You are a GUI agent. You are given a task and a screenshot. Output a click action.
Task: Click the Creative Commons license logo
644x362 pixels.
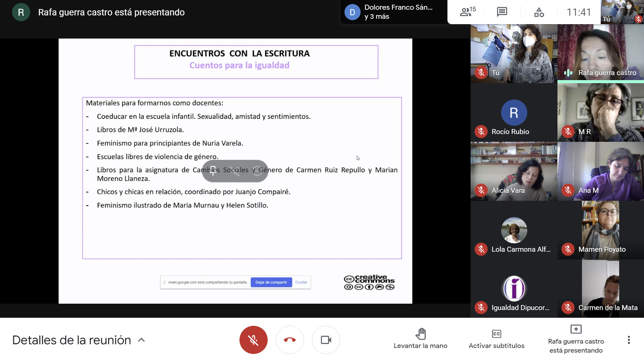point(369,282)
